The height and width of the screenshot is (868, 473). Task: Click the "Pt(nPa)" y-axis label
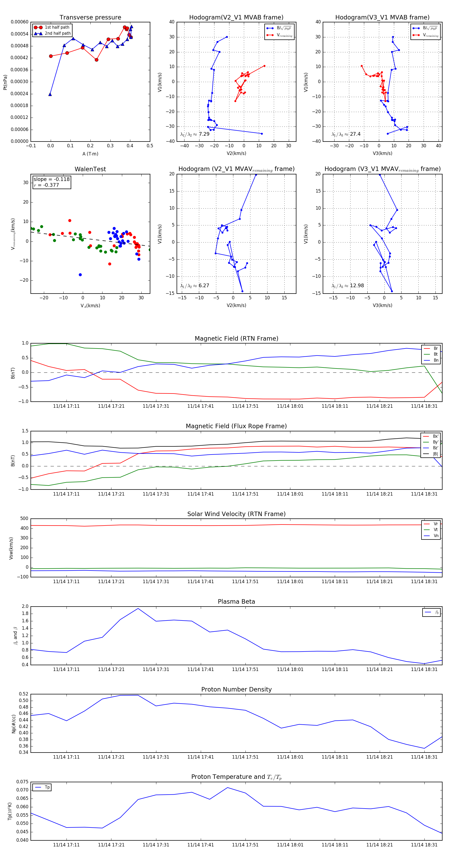[x=5, y=82]
